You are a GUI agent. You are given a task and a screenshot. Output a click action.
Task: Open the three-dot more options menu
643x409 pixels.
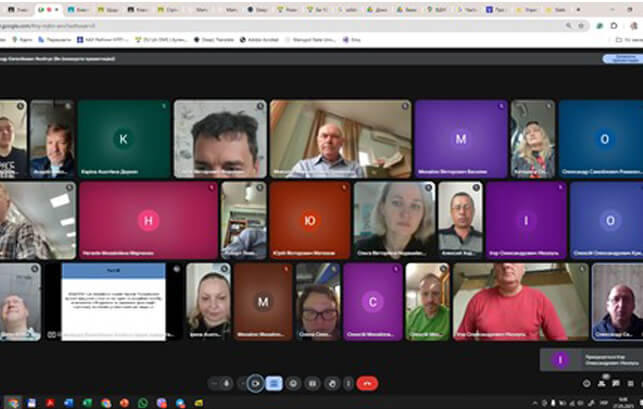pos(347,383)
